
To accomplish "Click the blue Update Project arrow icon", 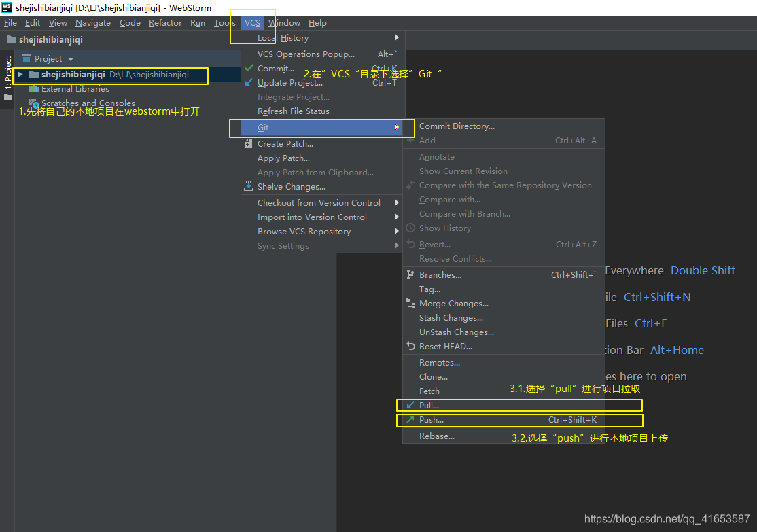I will [249, 83].
